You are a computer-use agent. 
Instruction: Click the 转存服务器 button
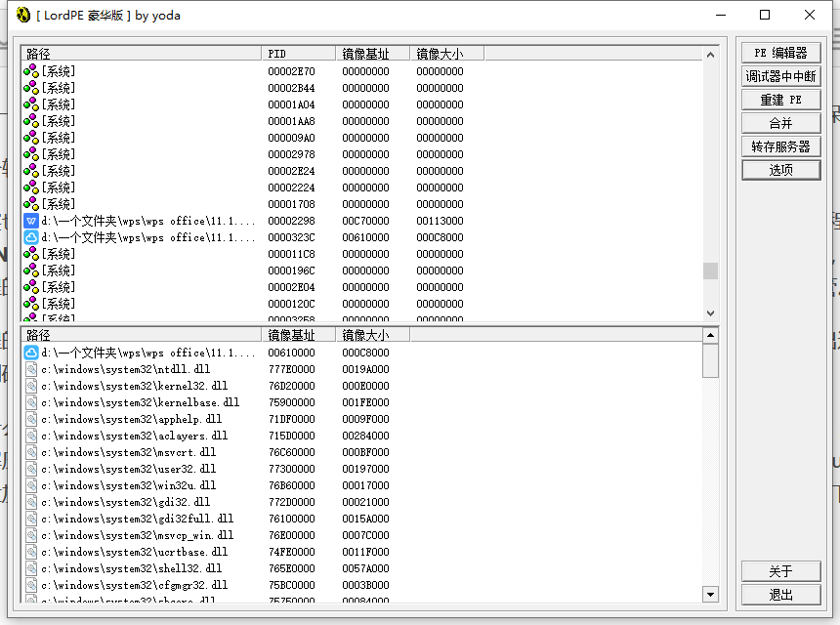coord(780,146)
